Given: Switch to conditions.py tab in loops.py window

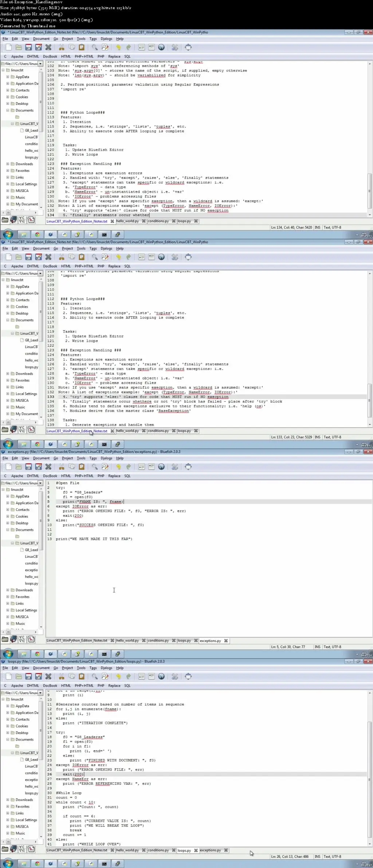Looking at the screenshot, I should pos(158,850).
